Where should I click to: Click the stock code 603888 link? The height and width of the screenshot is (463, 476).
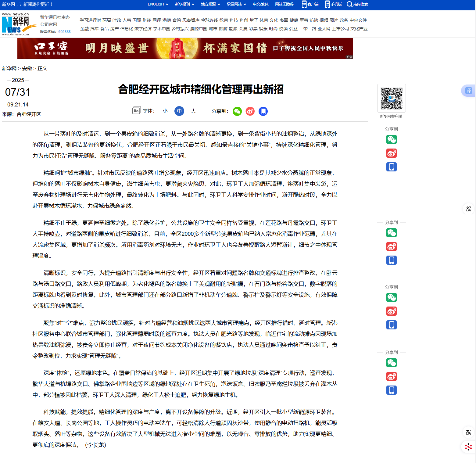coord(64,32)
